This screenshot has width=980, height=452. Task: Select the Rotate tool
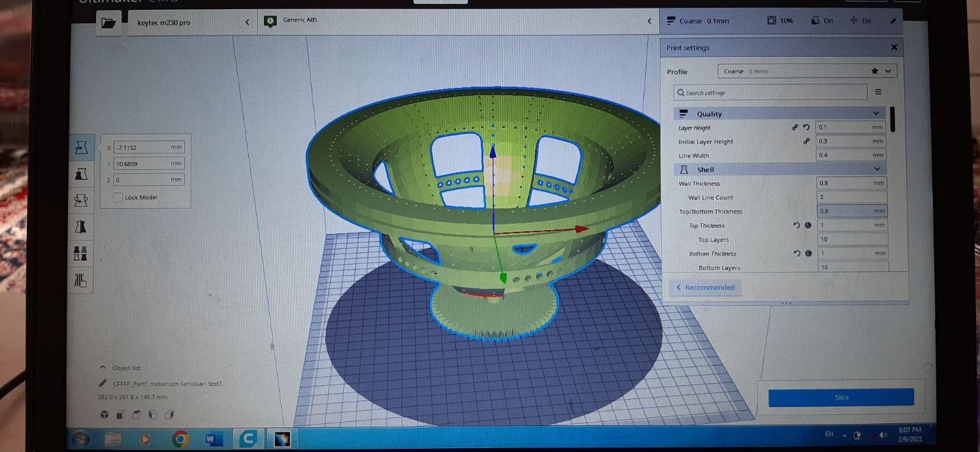click(x=82, y=201)
